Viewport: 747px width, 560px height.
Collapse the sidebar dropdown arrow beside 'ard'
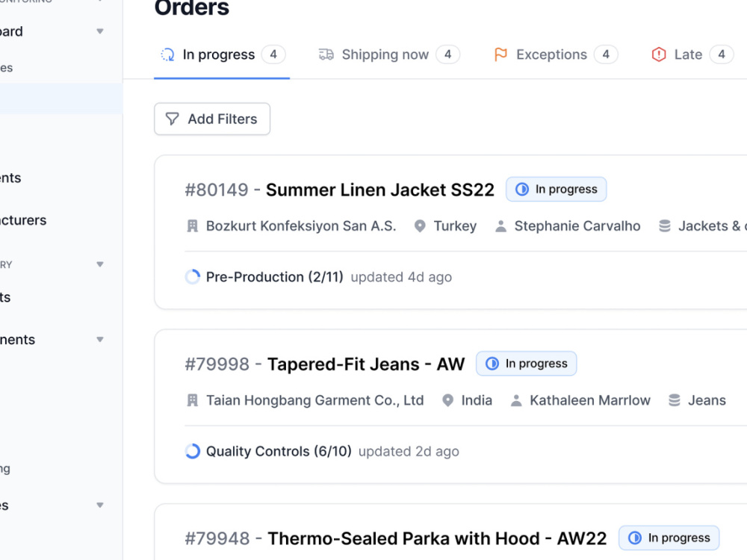[100, 31]
